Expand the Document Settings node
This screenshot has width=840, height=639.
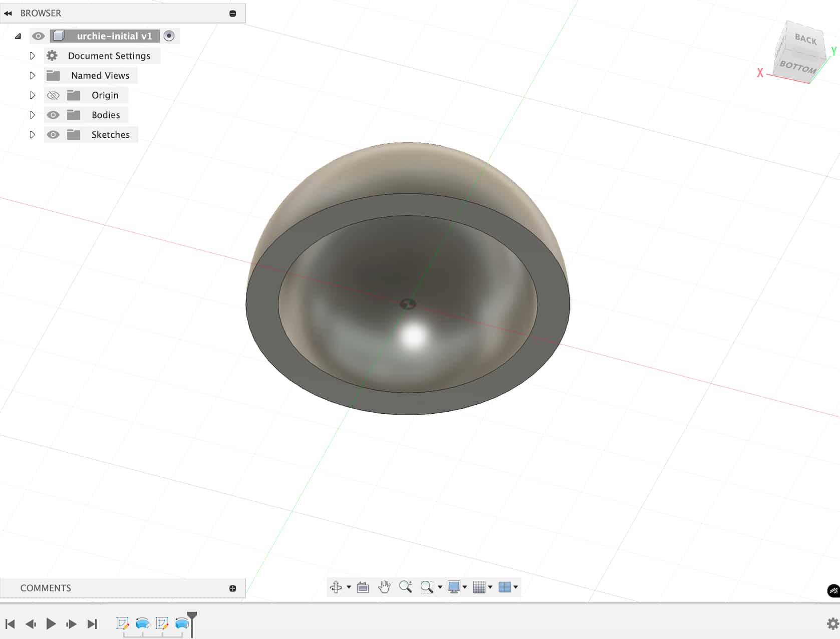[x=33, y=56]
